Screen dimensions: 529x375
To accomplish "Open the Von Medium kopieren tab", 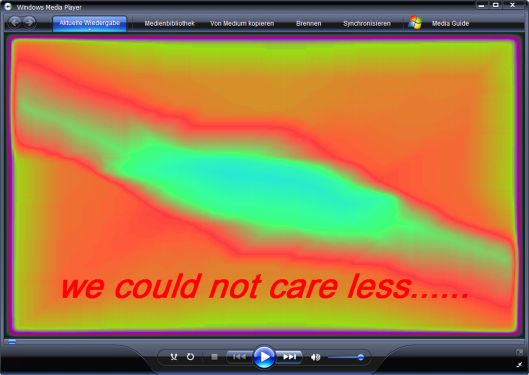I will (x=242, y=23).
